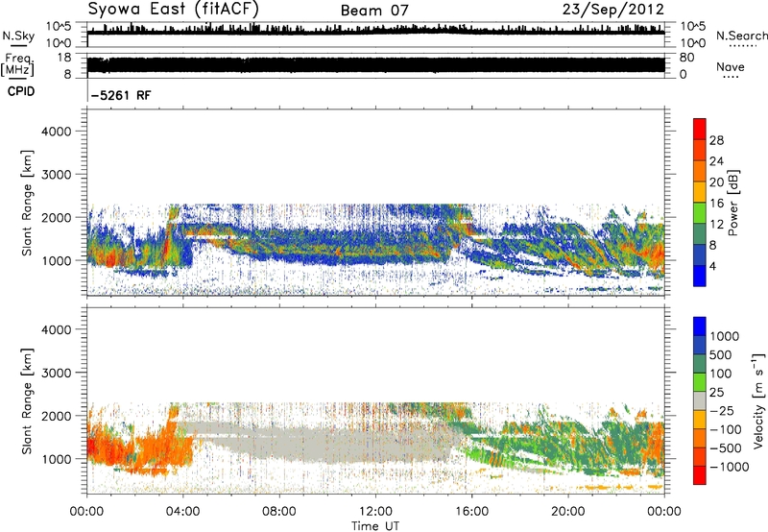Click the "Nave" legend label

(x=731, y=66)
